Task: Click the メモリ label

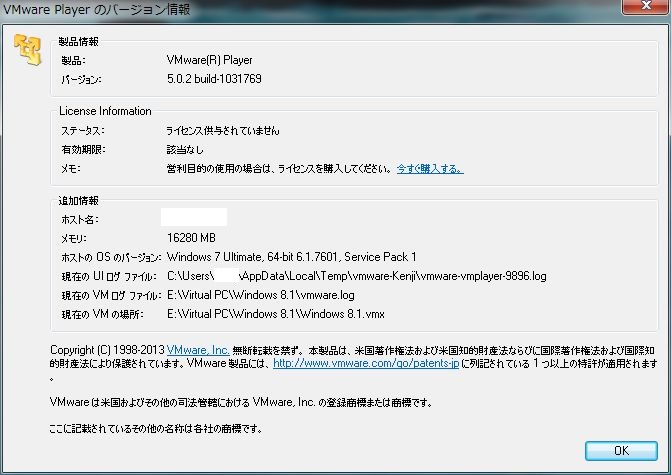Action: pos(74,238)
